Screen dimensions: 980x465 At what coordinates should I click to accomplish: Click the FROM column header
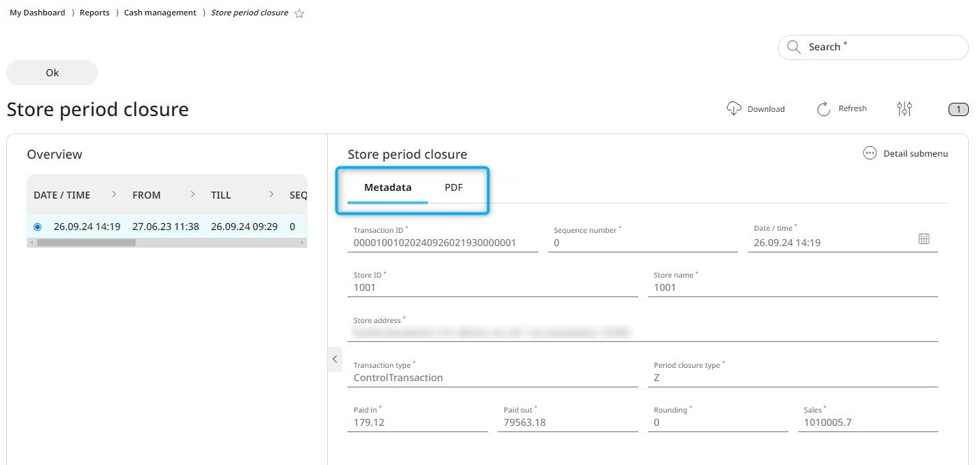pos(147,195)
